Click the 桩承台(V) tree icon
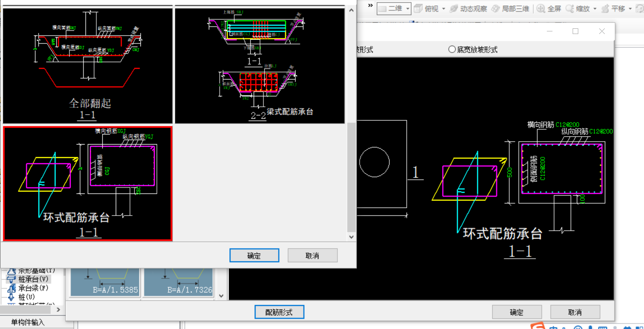This screenshot has height=329, width=644. point(11,279)
